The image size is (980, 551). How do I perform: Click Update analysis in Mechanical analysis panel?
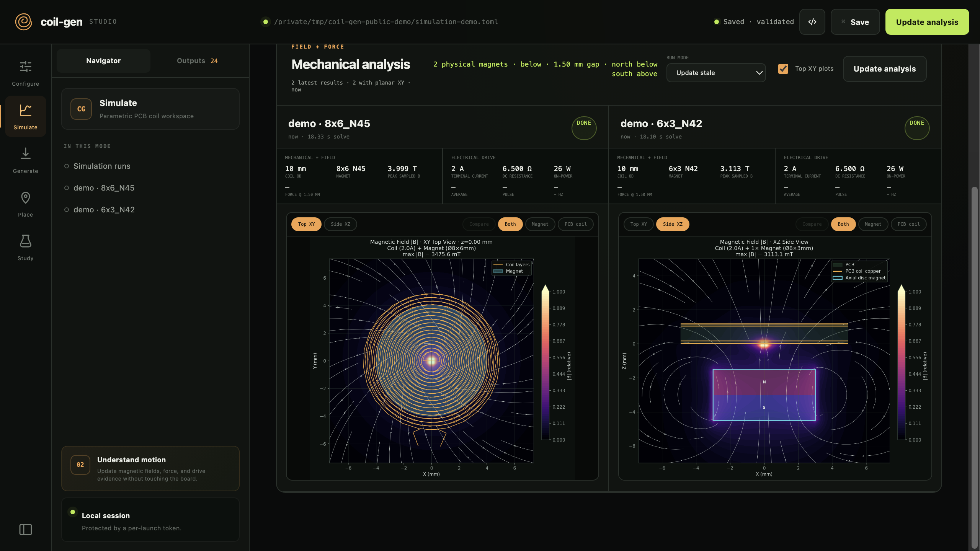[x=885, y=69]
